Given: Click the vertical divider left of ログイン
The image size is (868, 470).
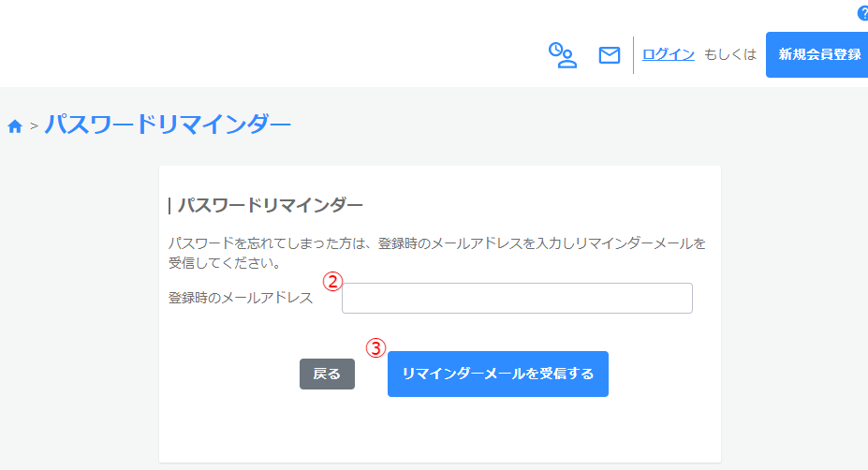Looking at the screenshot, I should point(634,54).
